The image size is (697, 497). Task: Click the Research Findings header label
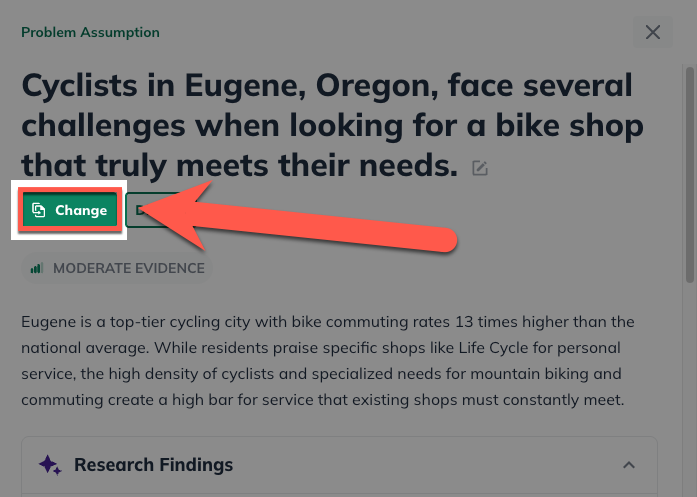(153, 465)
